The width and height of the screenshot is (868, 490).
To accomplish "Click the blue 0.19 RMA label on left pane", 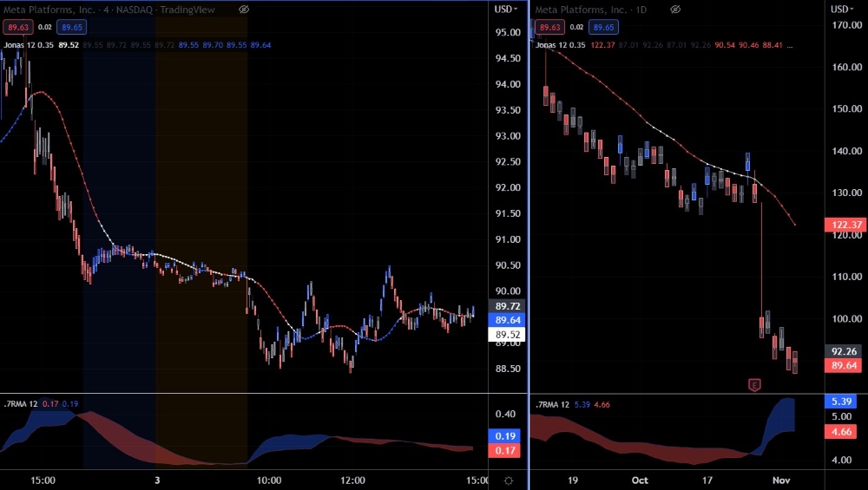I will [505, 436].
